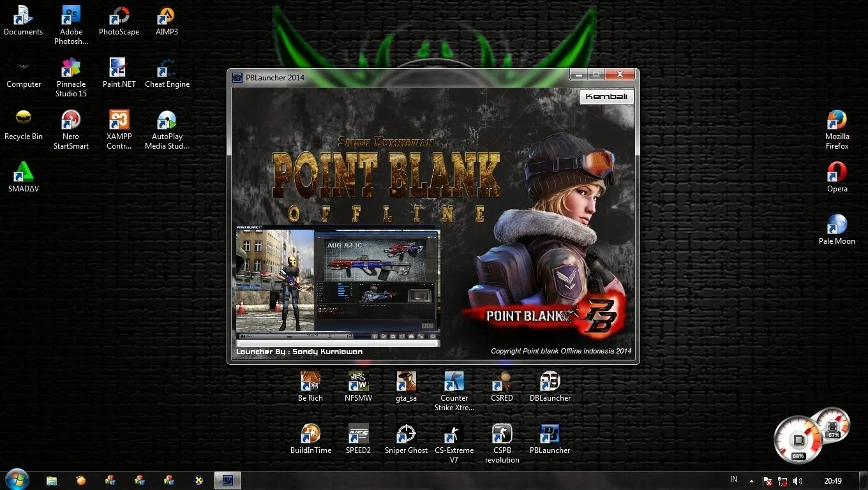Open the AIMP3 music player
Screen dimensions: 868x490
click(167, 16)
